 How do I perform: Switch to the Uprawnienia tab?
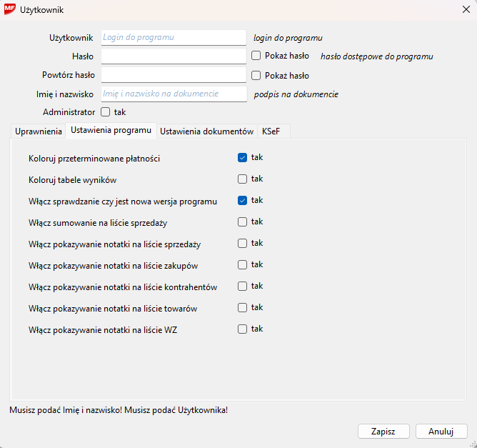[x=39, y=131]
